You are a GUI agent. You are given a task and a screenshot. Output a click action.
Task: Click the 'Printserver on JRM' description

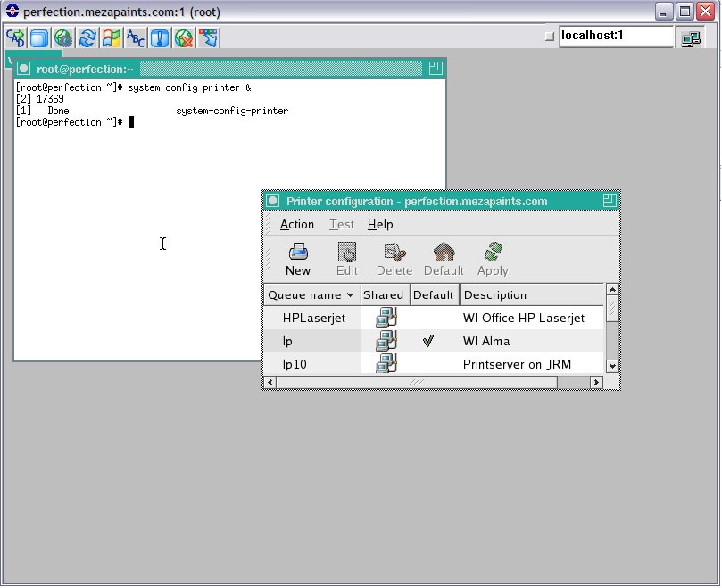point(517,364)
